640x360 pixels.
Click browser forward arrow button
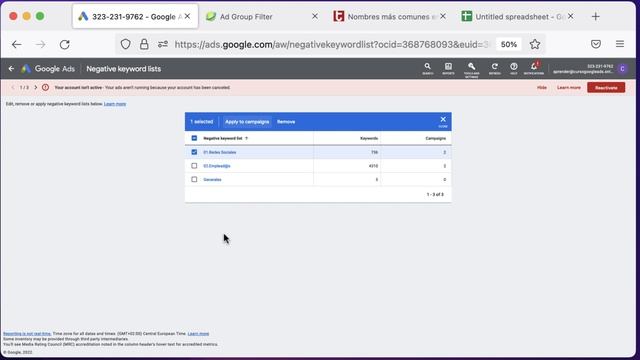coord(40,44)
